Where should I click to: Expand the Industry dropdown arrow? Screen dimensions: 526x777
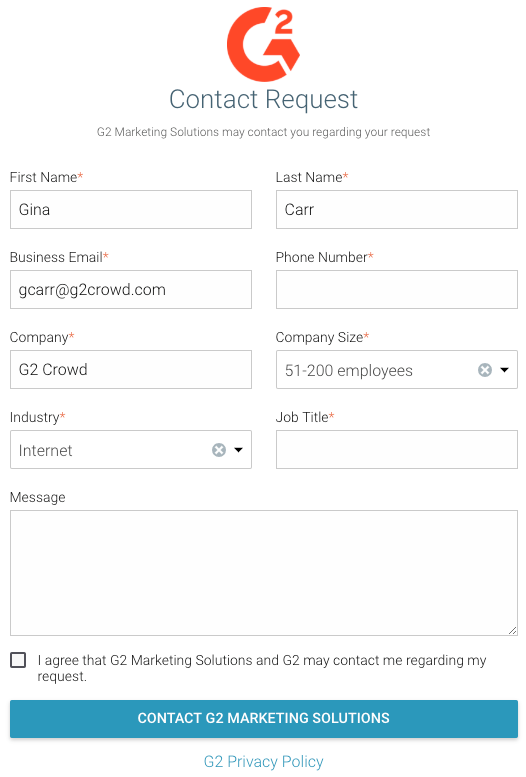238,450
